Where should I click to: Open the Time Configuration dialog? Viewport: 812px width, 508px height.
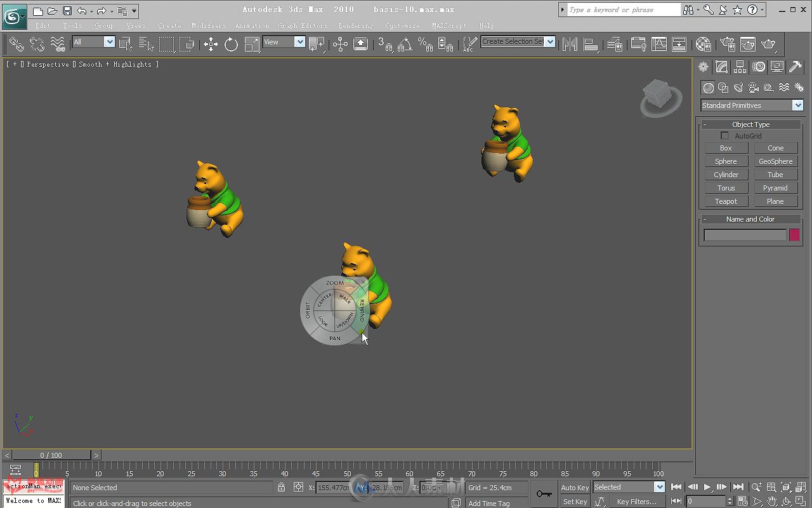point(742,502)
